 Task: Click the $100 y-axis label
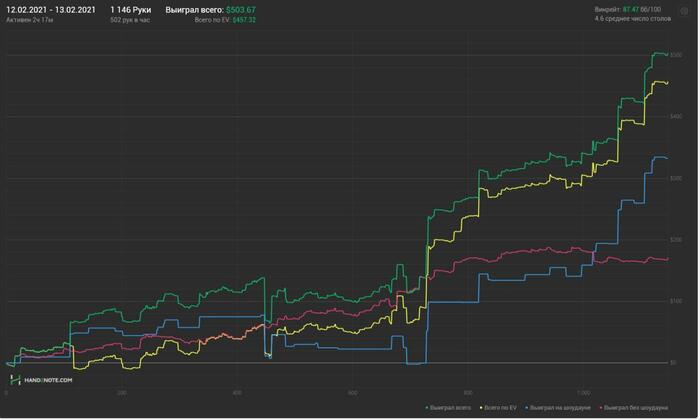coord(676,301)
